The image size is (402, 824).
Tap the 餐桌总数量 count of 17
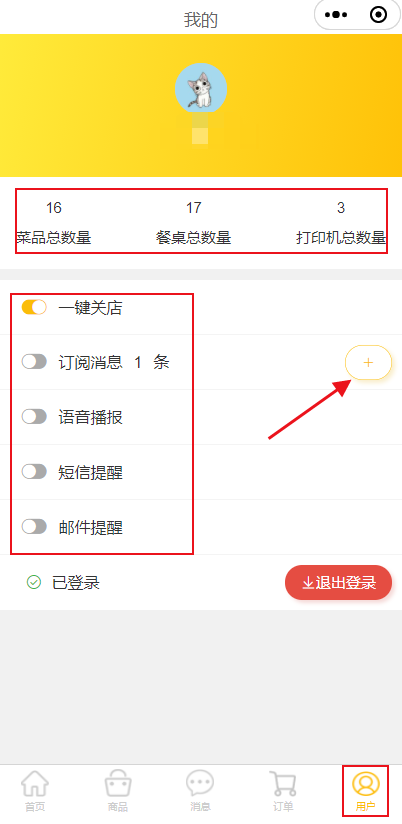point(193,208)
